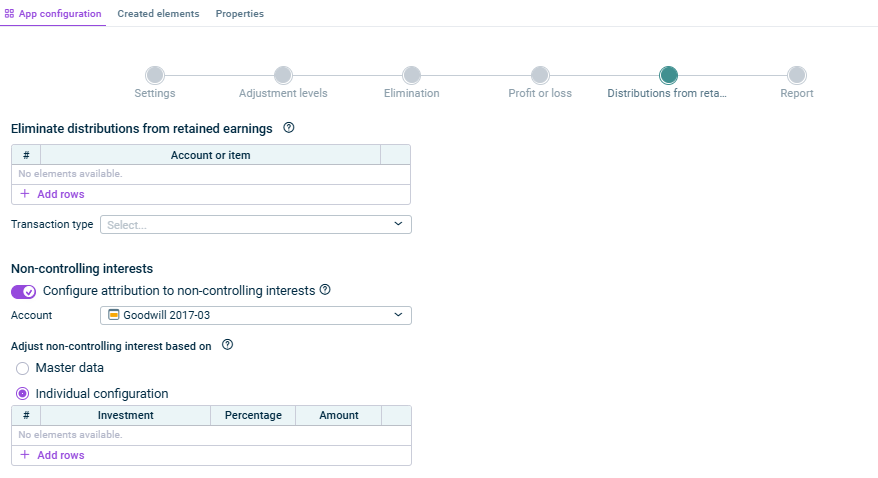
Task: Select the Master data radio option
Action: (23, 368)
